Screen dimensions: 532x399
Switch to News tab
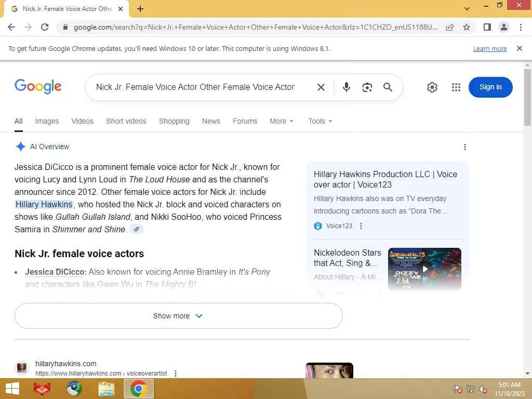211,121
